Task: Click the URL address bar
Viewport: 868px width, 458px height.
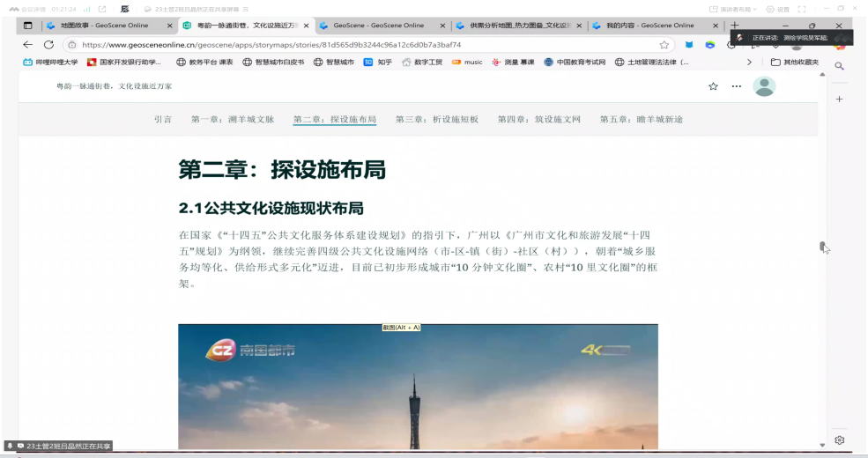Action: click(352, 44)
